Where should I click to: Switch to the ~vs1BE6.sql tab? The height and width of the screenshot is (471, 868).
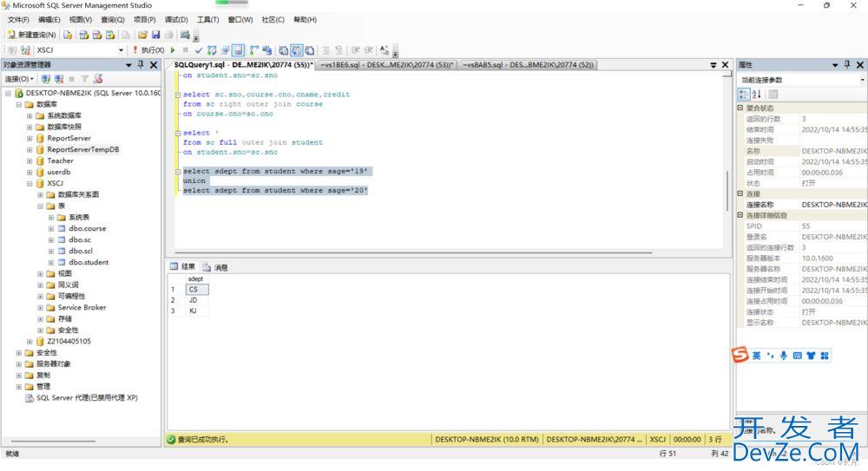(386, 65)
